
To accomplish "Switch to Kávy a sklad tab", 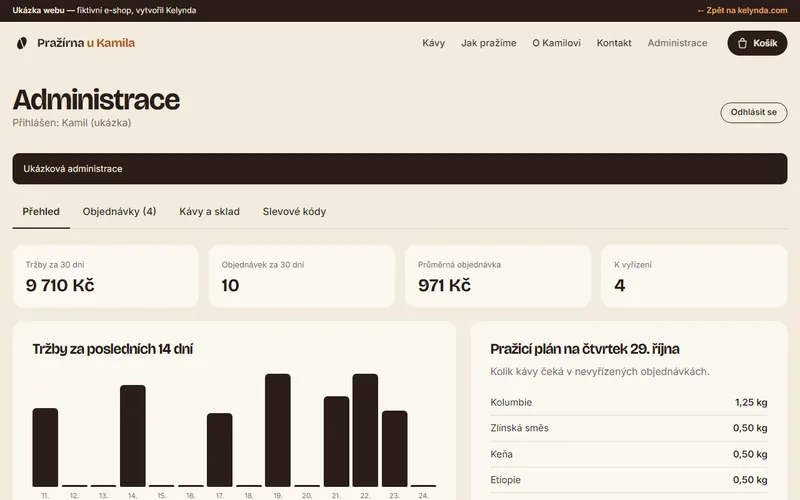I will point(209,212).
